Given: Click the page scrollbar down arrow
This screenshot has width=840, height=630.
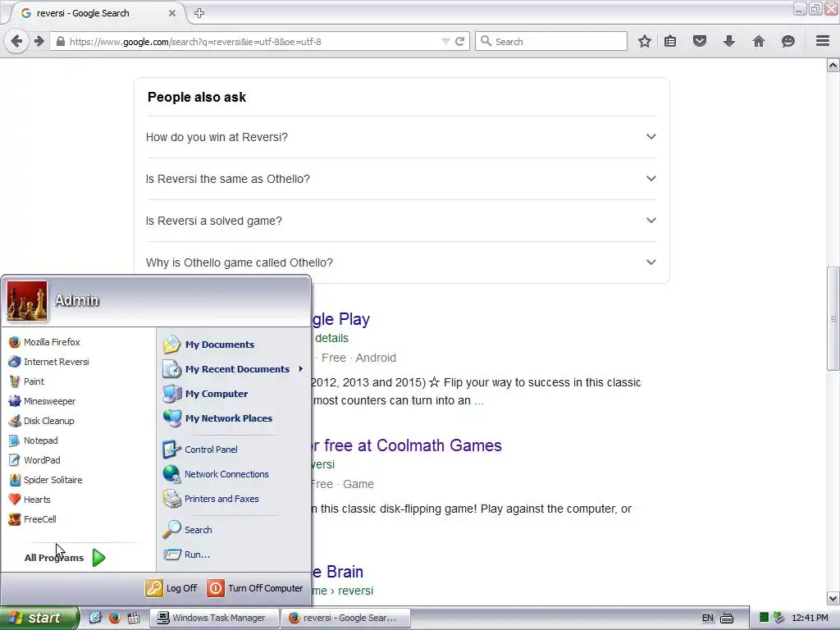Looking at the screenshot, I should [x=833, y=598].
